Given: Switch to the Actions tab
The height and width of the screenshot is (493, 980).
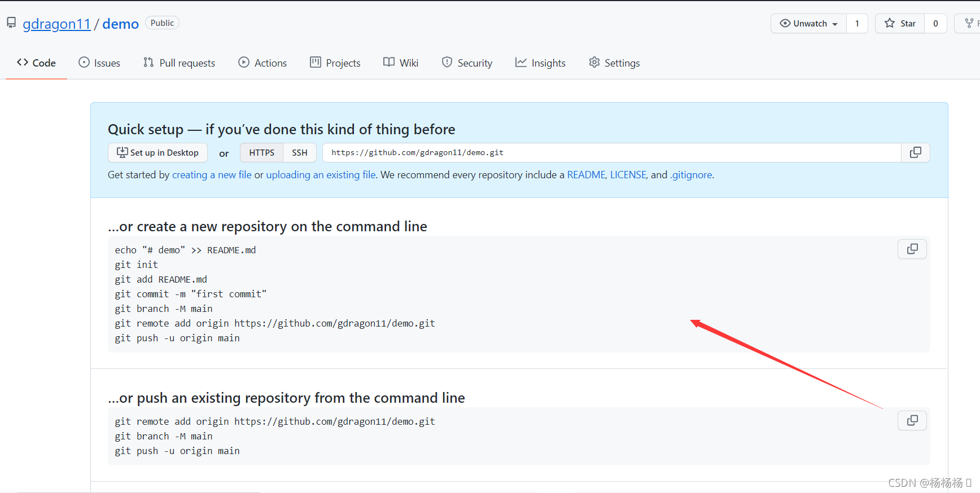Looking at the screenshot, I should 262,63.
